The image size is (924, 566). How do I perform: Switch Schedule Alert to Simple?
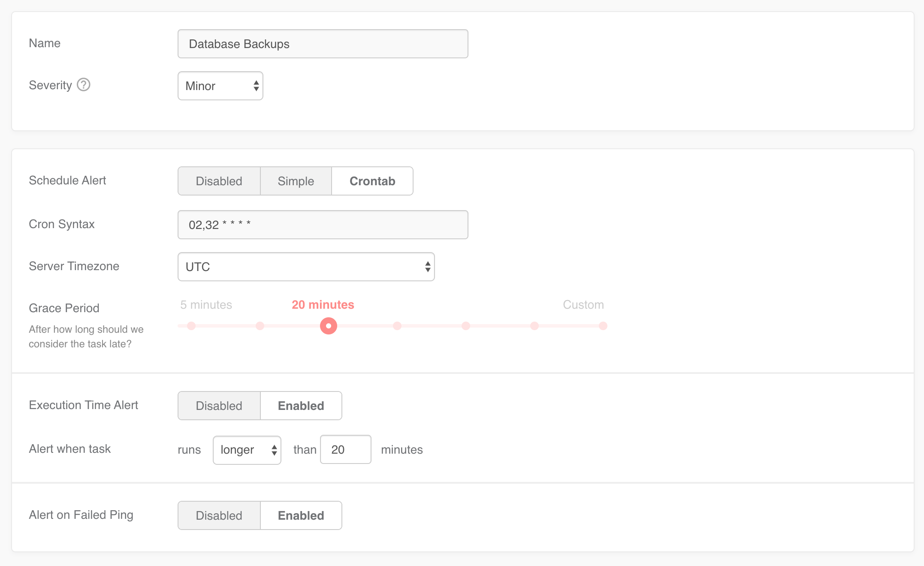pyautogui.click(x=296, y=181)
